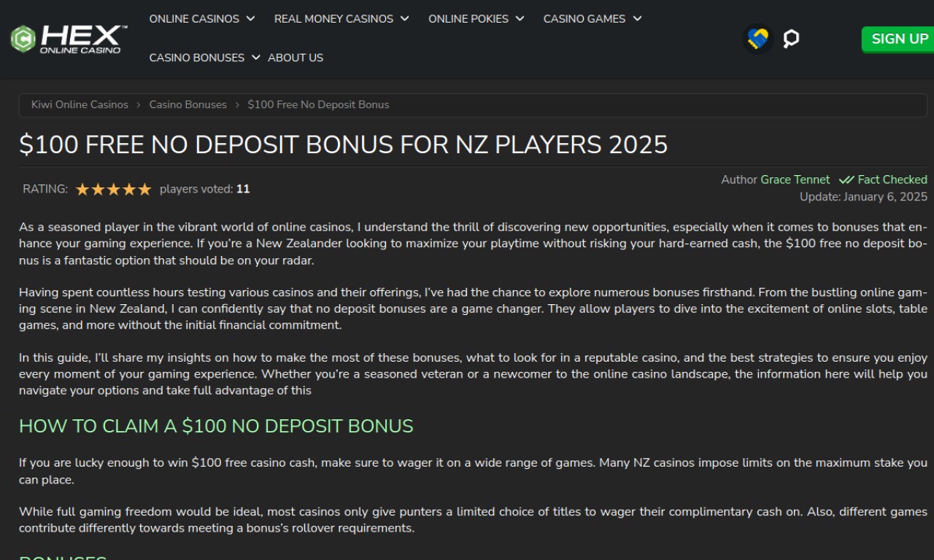Viewport: 934px width, 560px height.
Task: Click the Fact Checked double-checkmark icon
Action: [x=846, y=180]
